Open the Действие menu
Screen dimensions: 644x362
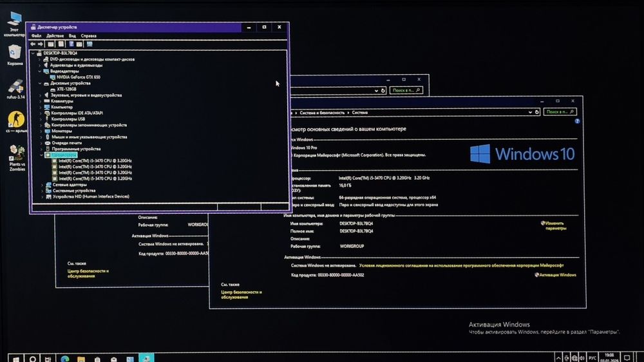pos(55,36)
